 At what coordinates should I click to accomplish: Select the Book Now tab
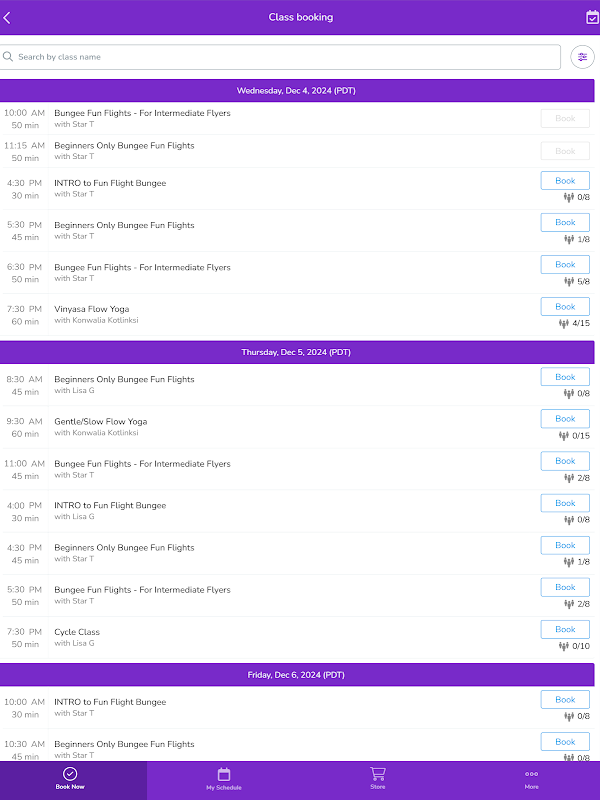click(x=70, y=779)
